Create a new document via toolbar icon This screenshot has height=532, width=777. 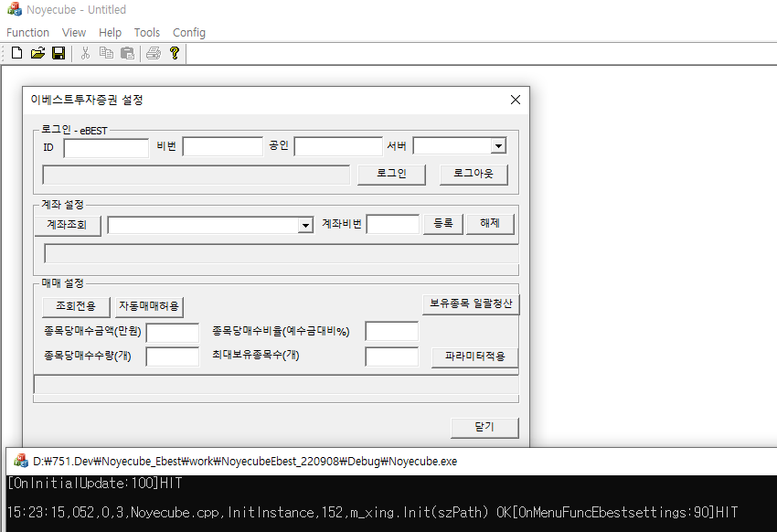pyautogui.click(x=16, y=53)
